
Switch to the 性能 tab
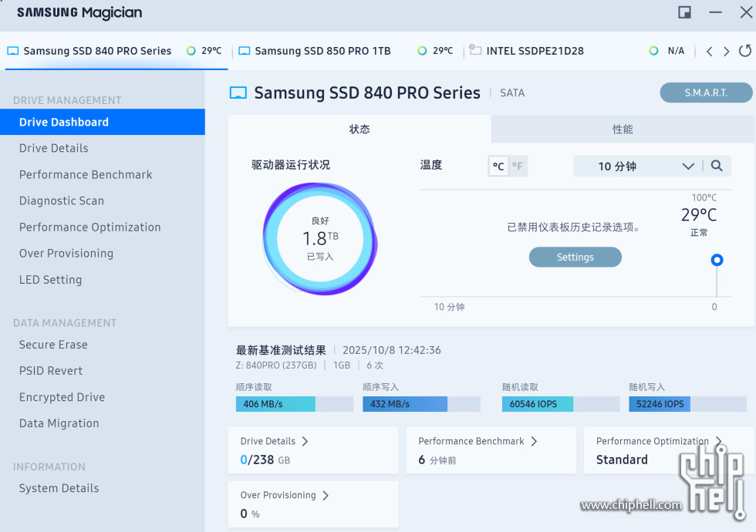(x=623, y=130)
